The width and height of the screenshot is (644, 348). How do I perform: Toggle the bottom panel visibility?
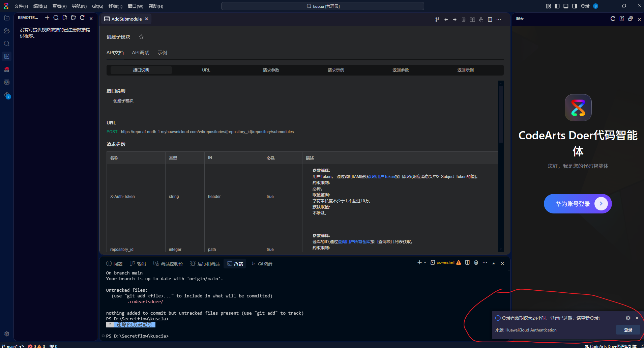pyautogui.click(x=566, y=6)
